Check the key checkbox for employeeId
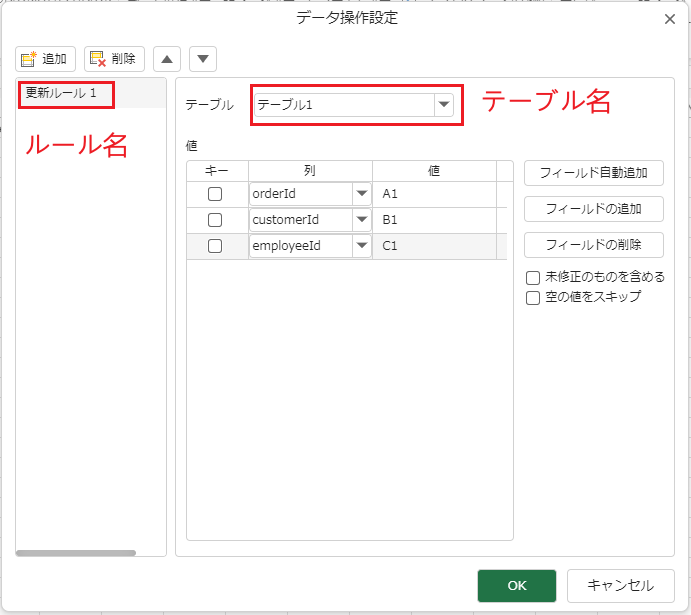The height and width of the screenshot is (615, 691). [x=215, y=246]
